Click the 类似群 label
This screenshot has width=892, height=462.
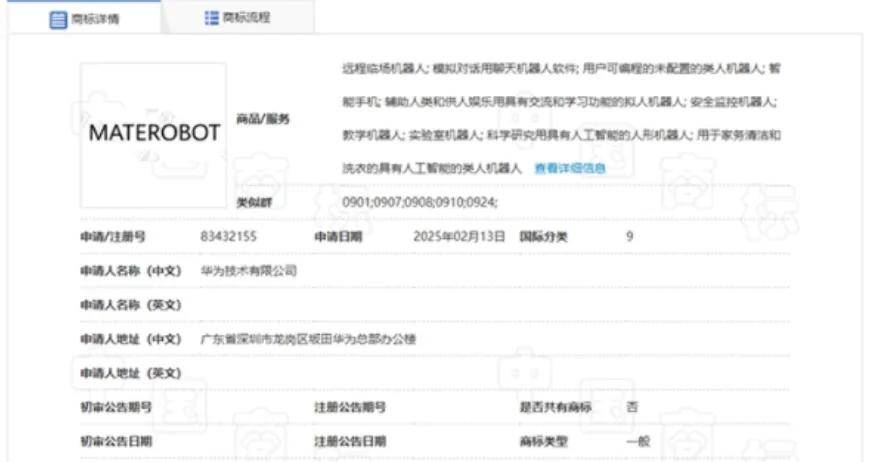(x=254, y=203)
